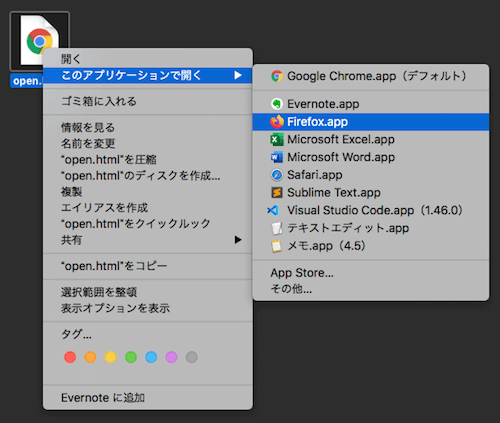The width and height of the screenshot is (500, 423).
Task: Click the open. file name label
Action: point(27,81)
